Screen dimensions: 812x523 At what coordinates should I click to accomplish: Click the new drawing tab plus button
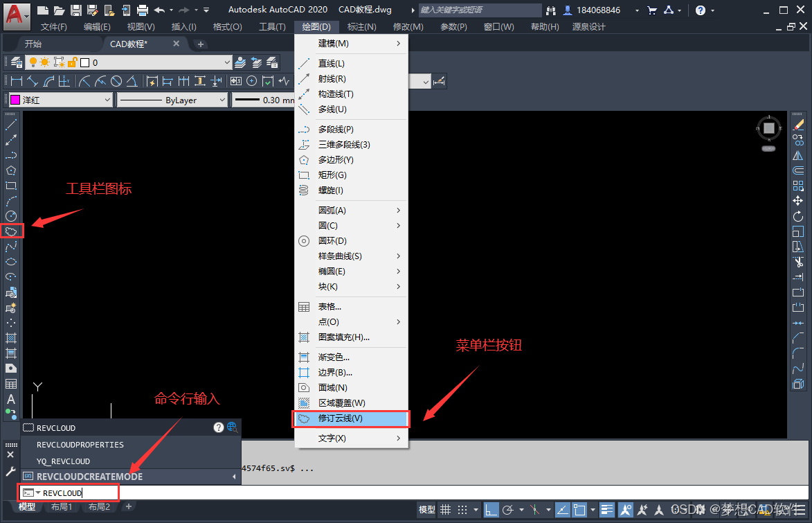(x=201, y=44)
